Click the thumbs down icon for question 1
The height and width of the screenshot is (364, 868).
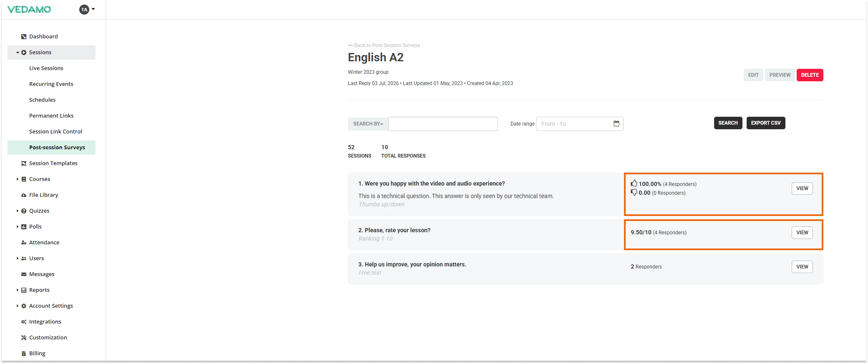click(634, 192)
